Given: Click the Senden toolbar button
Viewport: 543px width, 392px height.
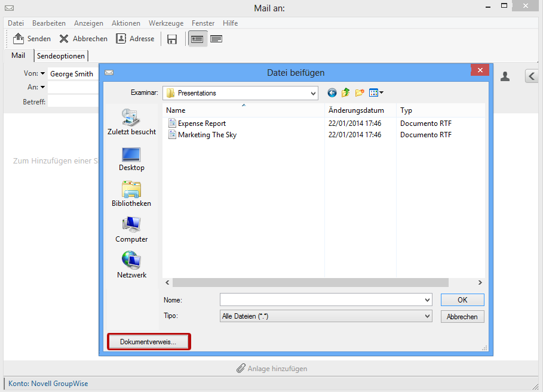Looking at the screenshot, I should (x=32, y=39).
